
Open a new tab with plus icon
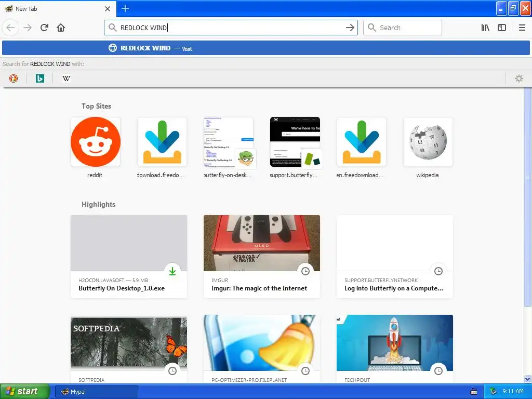(x=125, y=8)
